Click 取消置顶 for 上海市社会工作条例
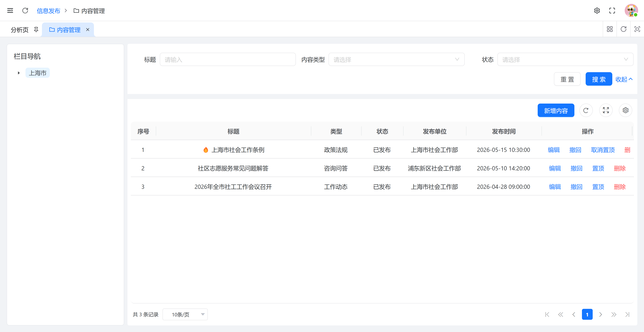 pos(603,150)
